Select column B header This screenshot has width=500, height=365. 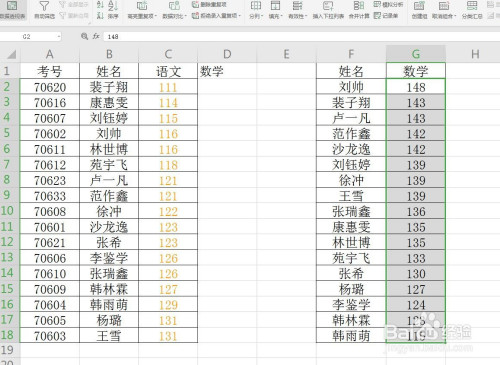109,54
